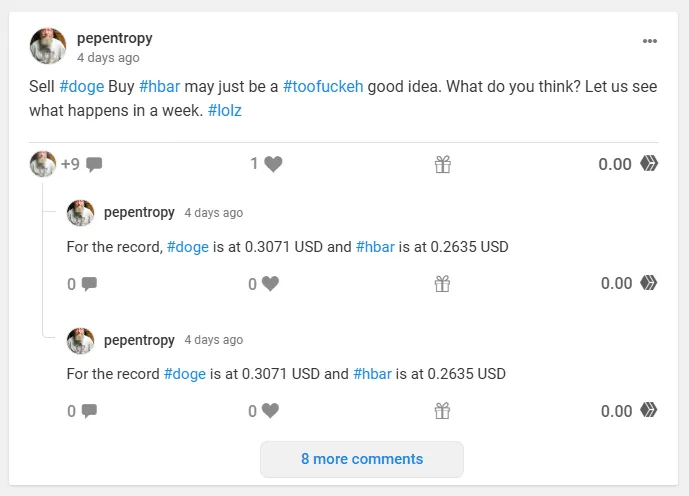Click the comment bubble on the second reply
The height and width of the screenshot is (496, 689).
(89, 411)
